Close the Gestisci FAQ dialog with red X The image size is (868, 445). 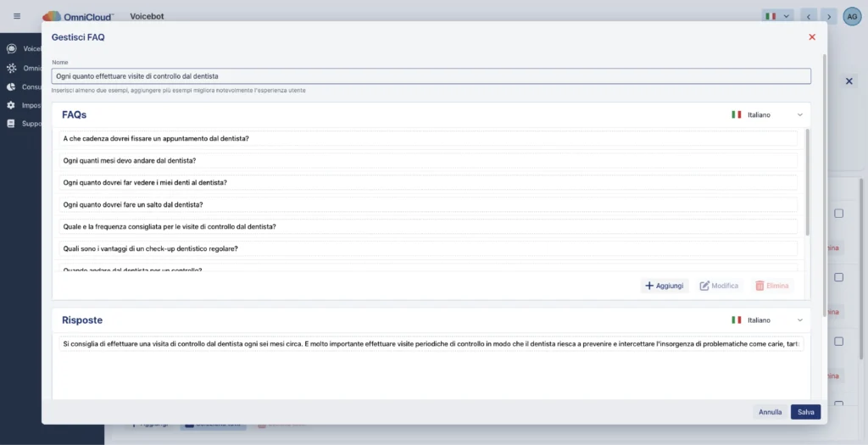[812, 37]
